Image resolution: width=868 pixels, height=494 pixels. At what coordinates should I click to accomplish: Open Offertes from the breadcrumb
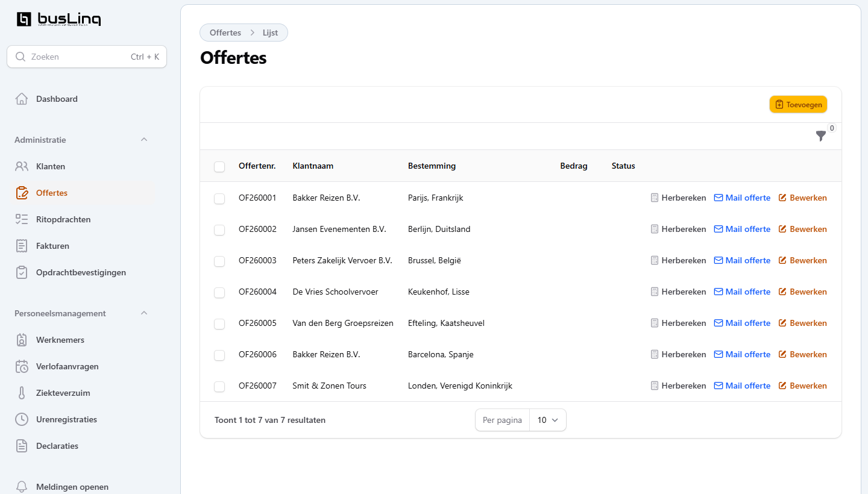(224, 33)
